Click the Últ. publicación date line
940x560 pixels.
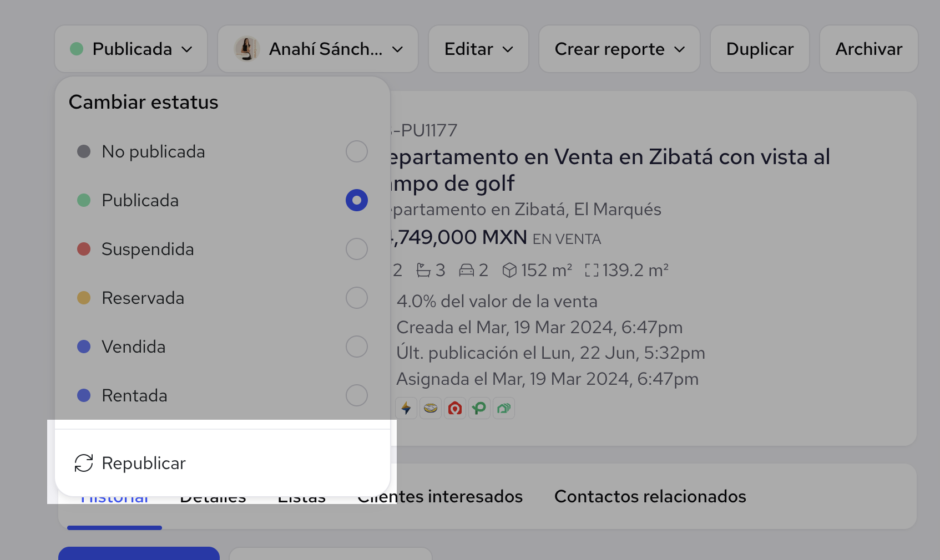[x=551, y=353]
